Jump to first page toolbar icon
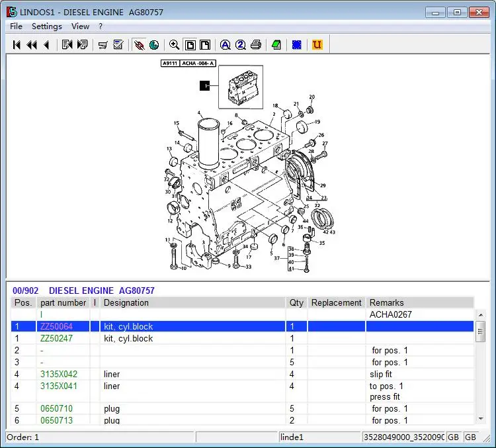496x448 pixels. coord(17,45)
